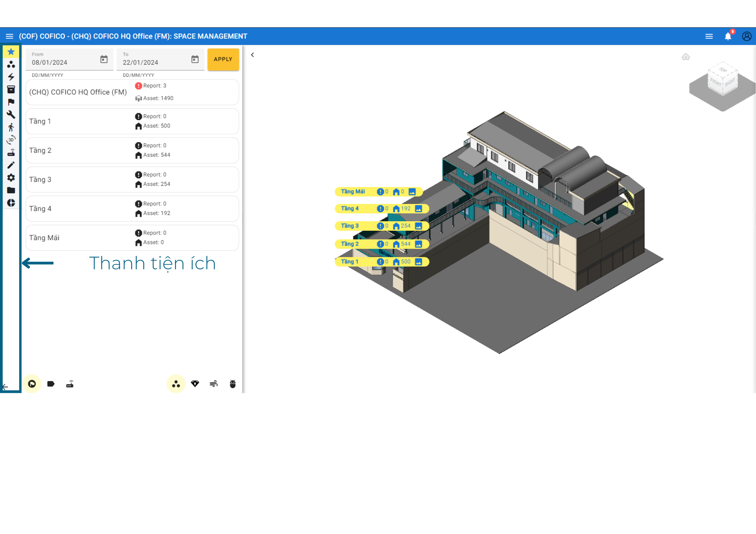Open the From date calendar picker
Screen dimensions: 756x534
[x=104, y=59]
